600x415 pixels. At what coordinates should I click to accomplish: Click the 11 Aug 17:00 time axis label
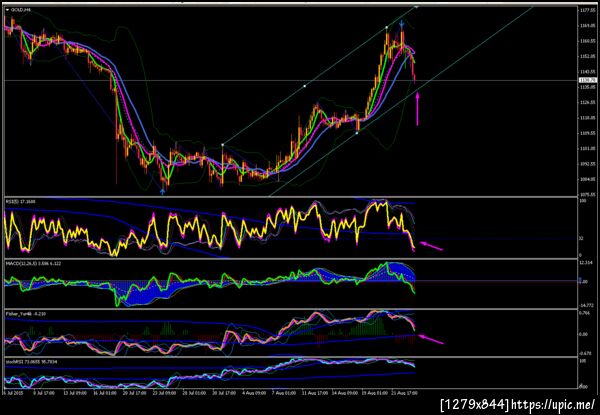315,392
